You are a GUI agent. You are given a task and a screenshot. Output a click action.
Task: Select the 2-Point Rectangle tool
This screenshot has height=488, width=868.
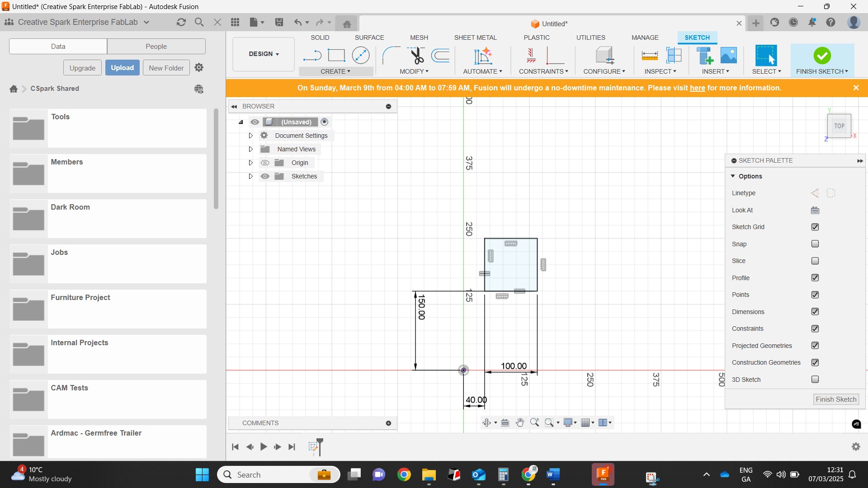pos(336,56)
